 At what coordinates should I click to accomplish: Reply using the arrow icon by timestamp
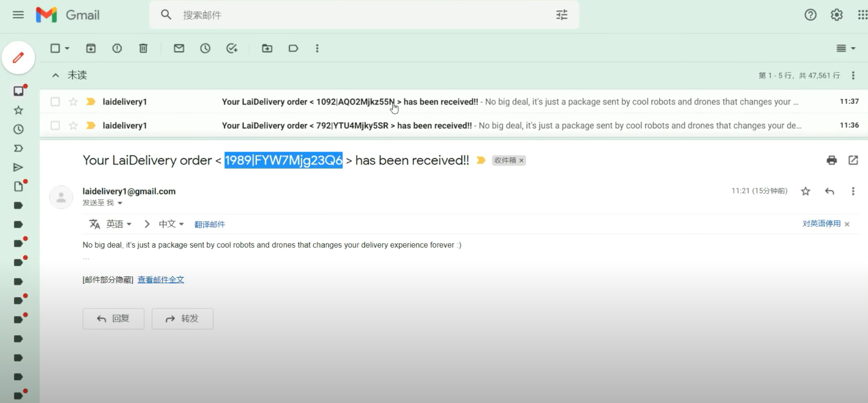[829, 191]
